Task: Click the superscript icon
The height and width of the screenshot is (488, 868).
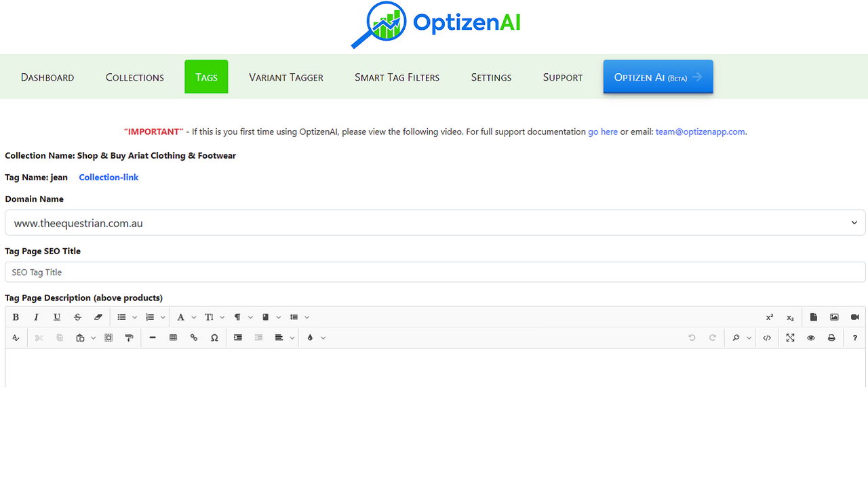Action: pyautogui.click(x=770, y=317)
